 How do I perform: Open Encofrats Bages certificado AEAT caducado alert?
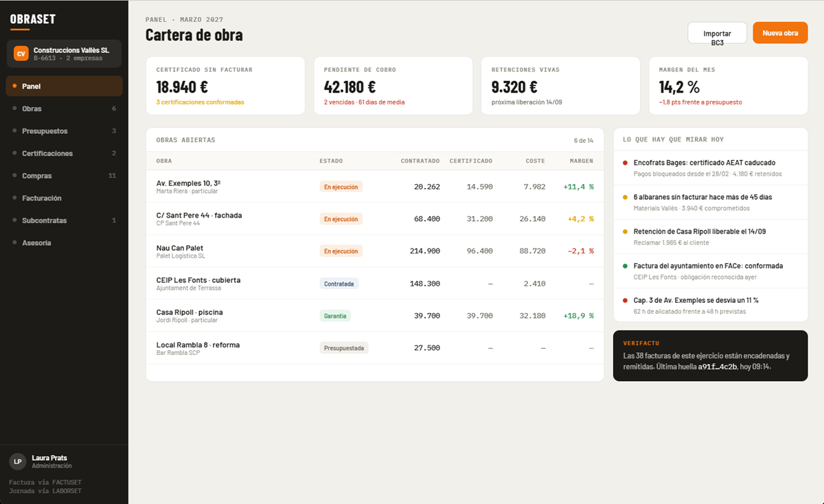point(711,168)
